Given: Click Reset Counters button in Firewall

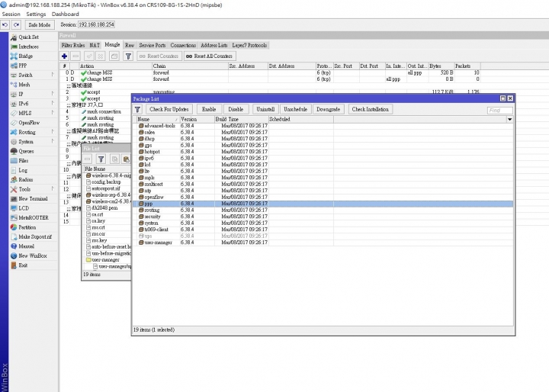Looking at the screenshot, I should pyautogui.click(x=159, y=56).
